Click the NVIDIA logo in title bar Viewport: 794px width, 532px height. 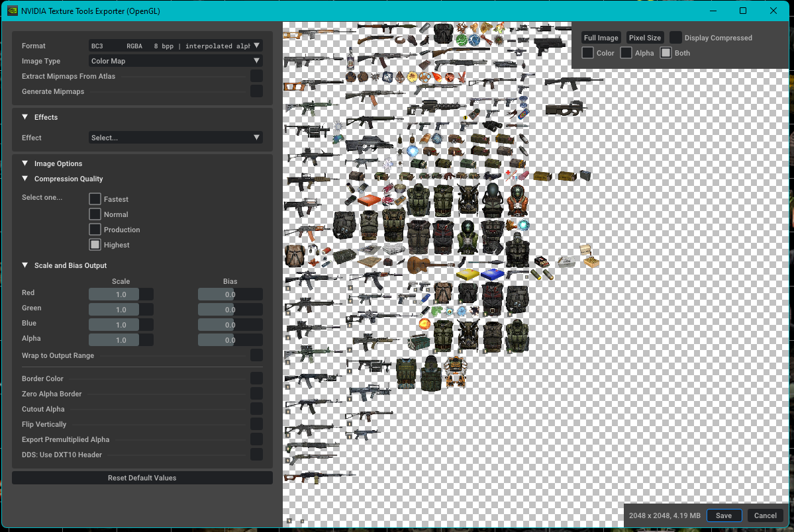click(11, 11)
